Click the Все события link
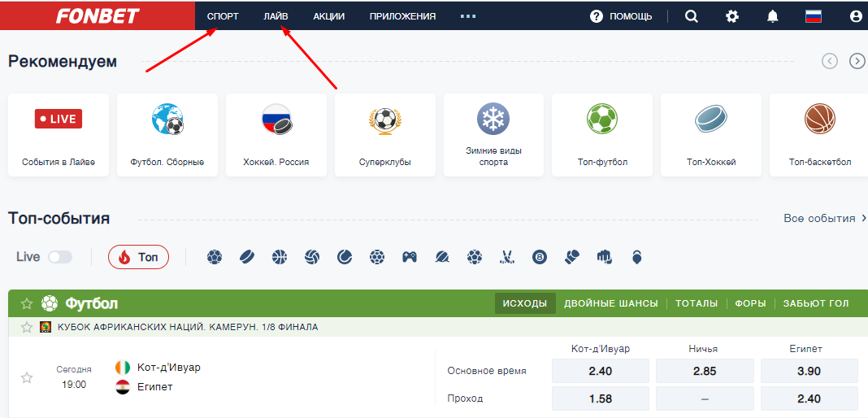Screen dimensions: 868x418 point(819,218)
